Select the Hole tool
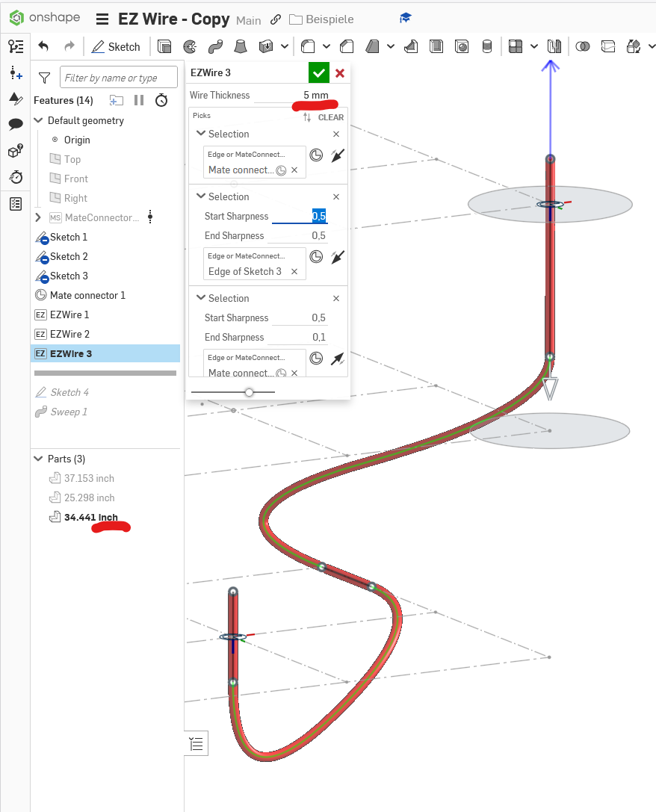 tap(461, 46)
